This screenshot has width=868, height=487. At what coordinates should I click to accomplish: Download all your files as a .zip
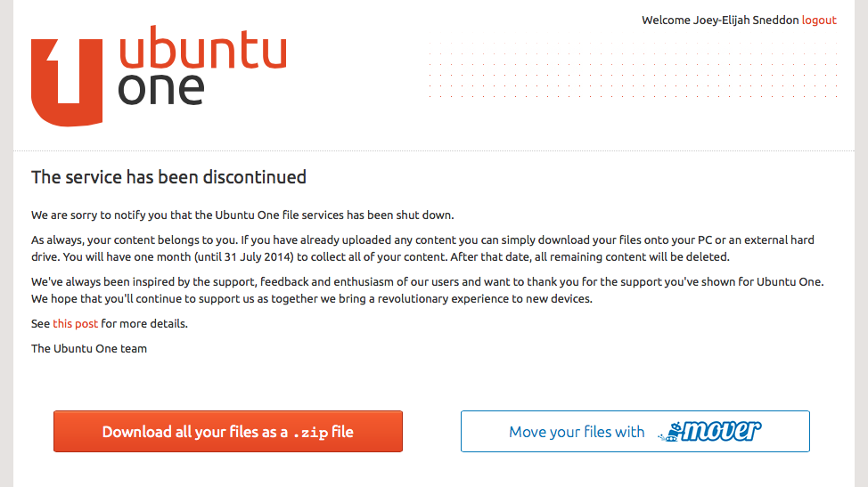tap(228, 432)
